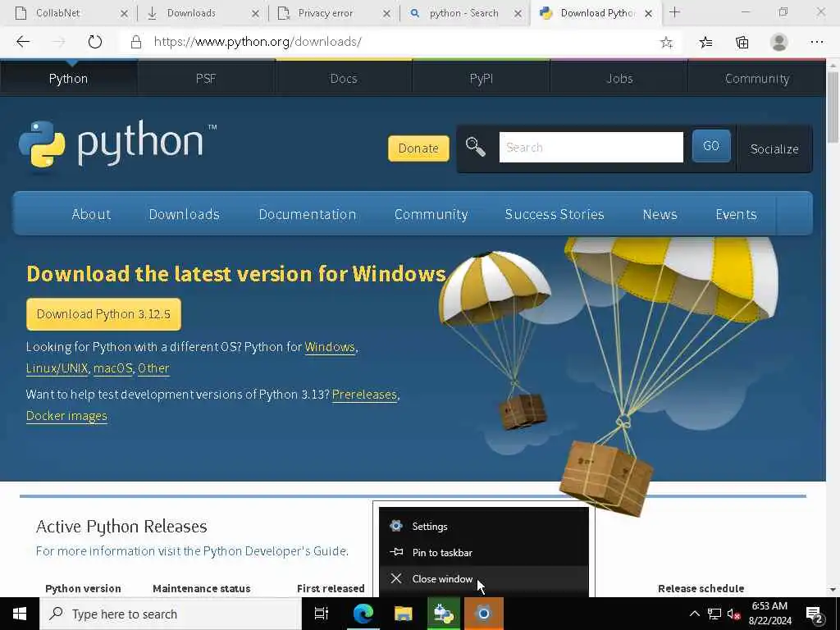This screenshot has width=840, height=630.
Task: Click the muted volume tray icon
Action: tap(733, 614)
